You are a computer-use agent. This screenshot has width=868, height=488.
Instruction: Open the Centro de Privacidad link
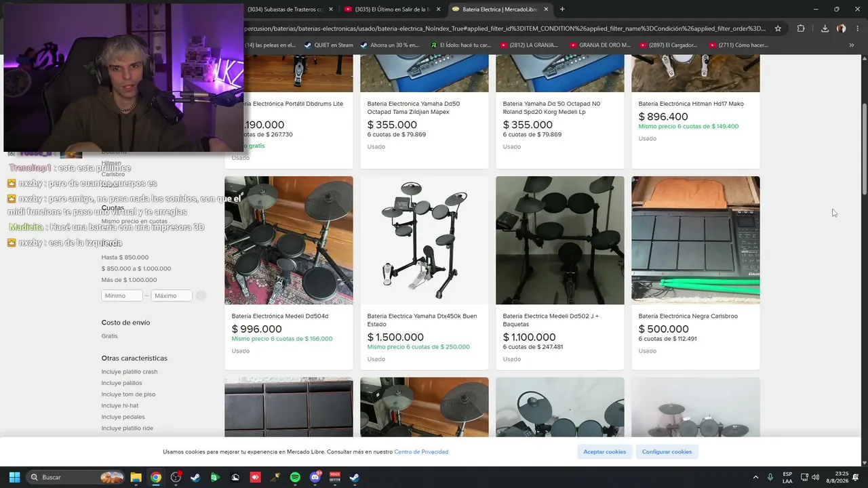click(422, 451)
